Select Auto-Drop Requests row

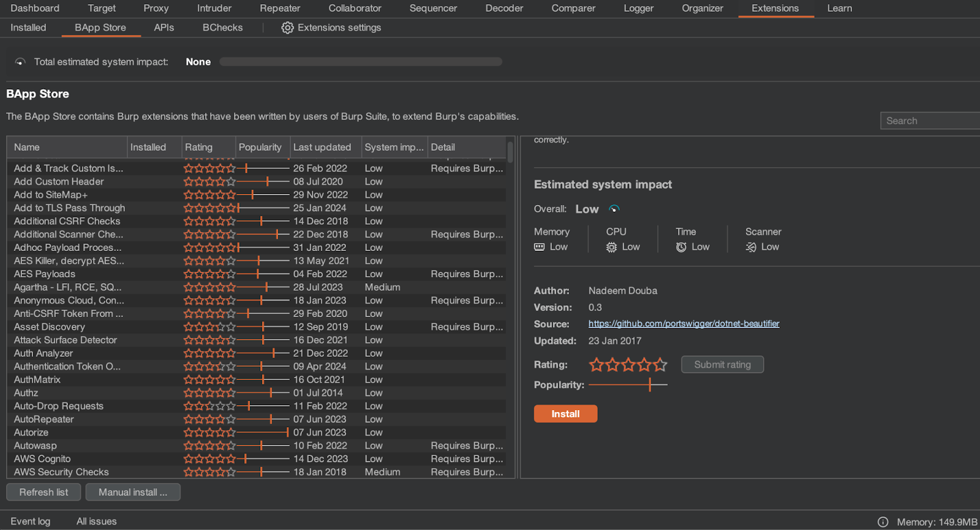click(x=257, y=406)
